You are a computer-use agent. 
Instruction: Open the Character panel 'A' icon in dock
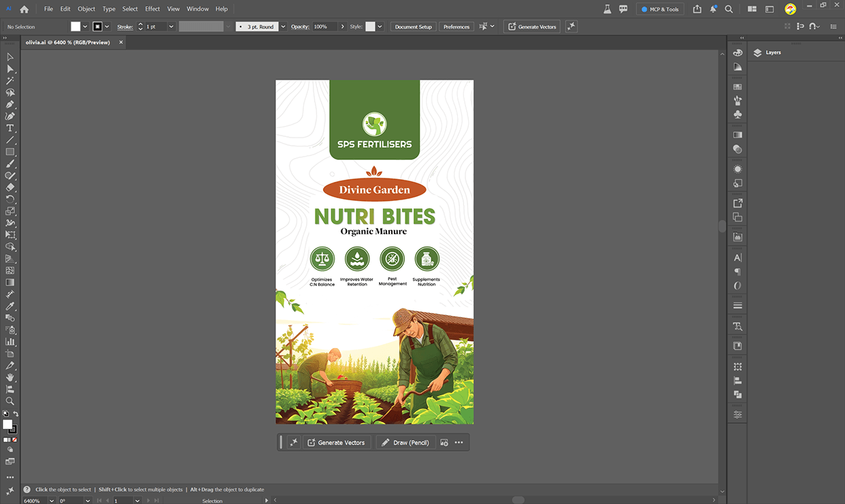click(x=737, y=257)
